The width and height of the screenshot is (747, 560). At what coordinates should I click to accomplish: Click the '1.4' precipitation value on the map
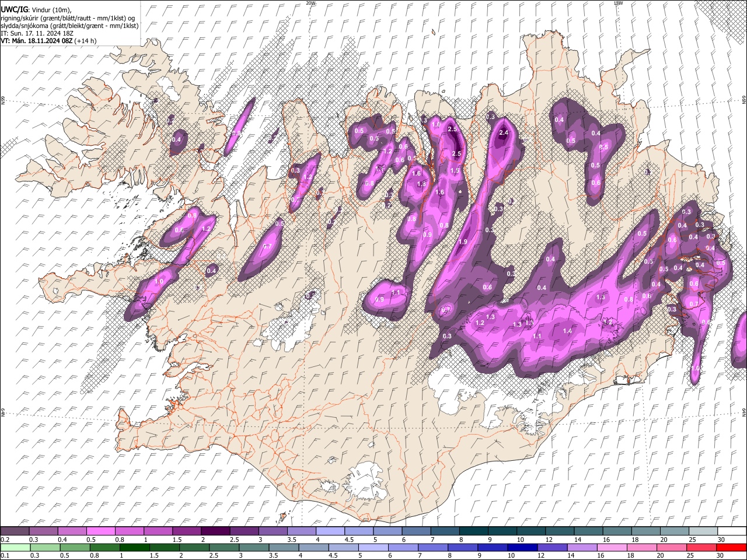point(567,331)
